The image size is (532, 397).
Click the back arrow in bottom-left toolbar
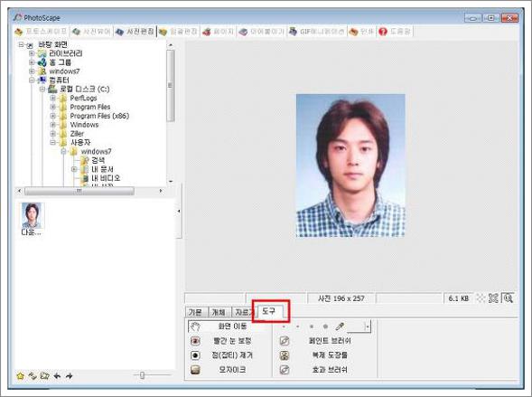(57, 376)
